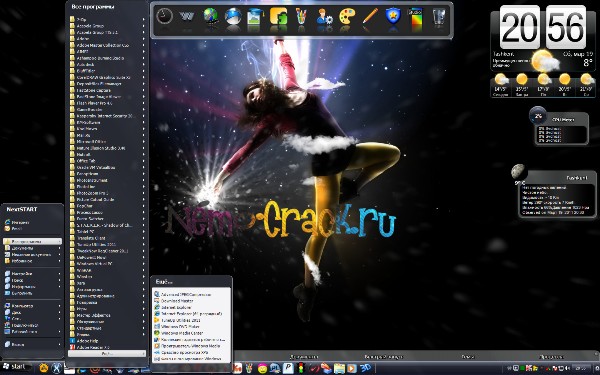
Task: Select Nature Illusion Studio folder
Action: coord(107,148)
